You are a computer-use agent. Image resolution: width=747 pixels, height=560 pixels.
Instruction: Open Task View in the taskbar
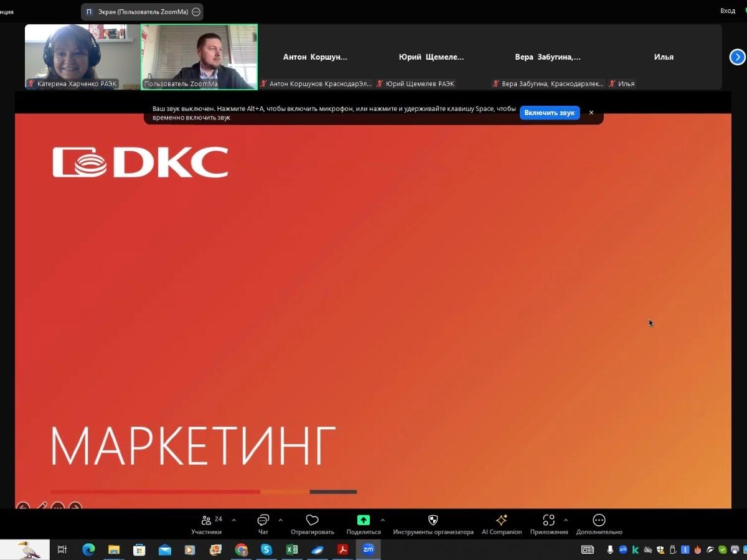(62, 549)
